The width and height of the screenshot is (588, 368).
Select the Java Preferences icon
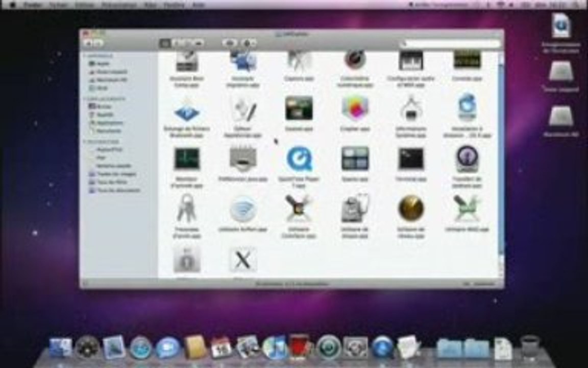pos(243,159)
